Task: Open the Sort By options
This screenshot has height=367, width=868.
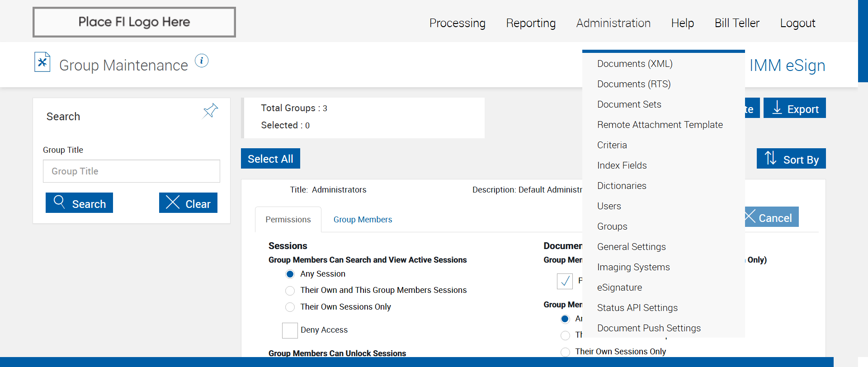Action: click(791, 159)
